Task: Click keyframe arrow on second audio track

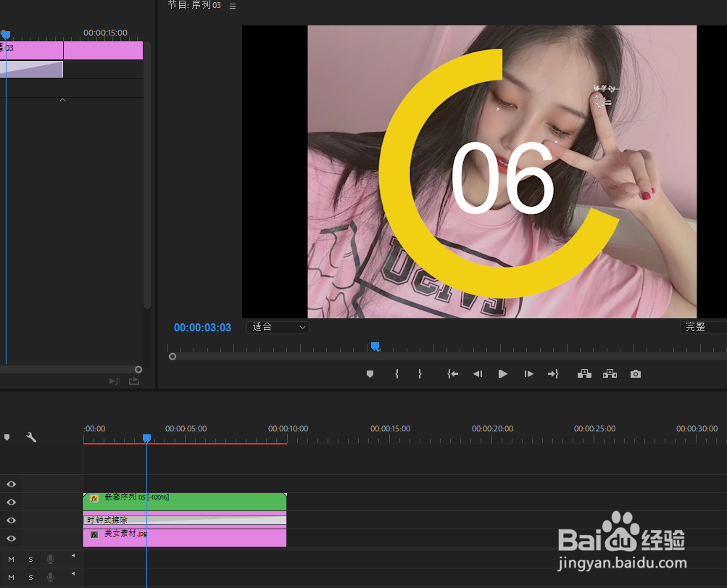Action: pos(73,573)
